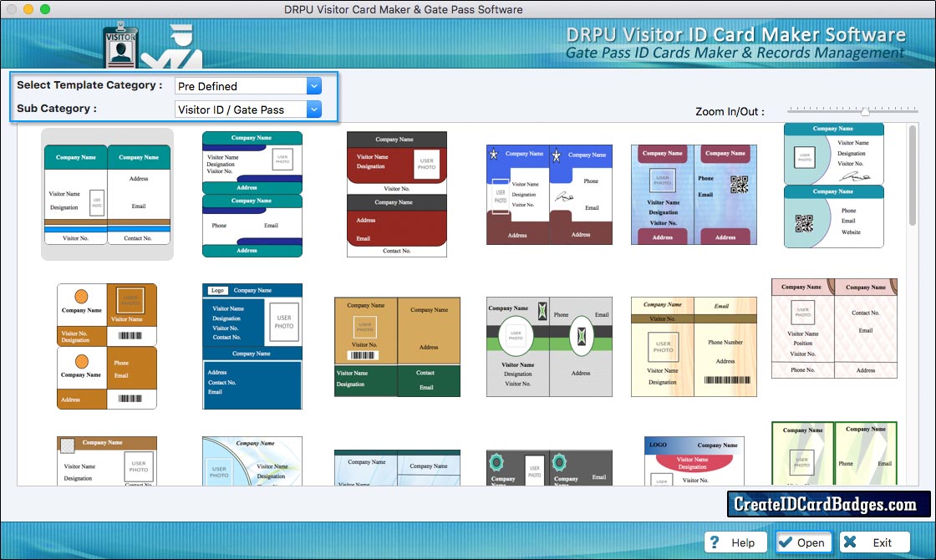Expand the Sub Category dropdown arrow

click(314, 109)
